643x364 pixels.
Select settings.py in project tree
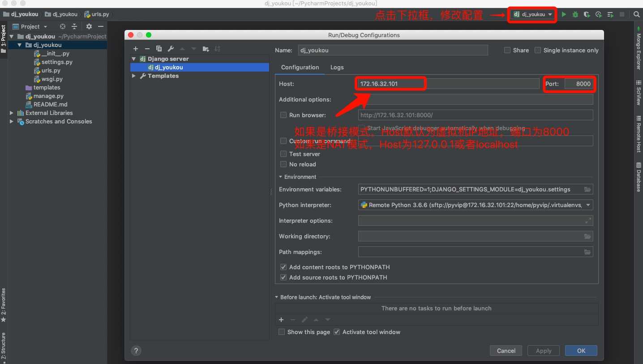57,62
